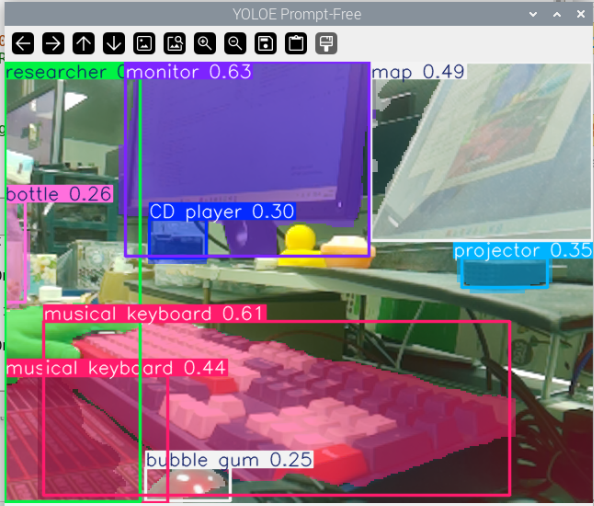Image resolution: width=594 pixels, height=506 pixels.
Task: Pan the image left with the left arrow
Action: pos(23,43)
